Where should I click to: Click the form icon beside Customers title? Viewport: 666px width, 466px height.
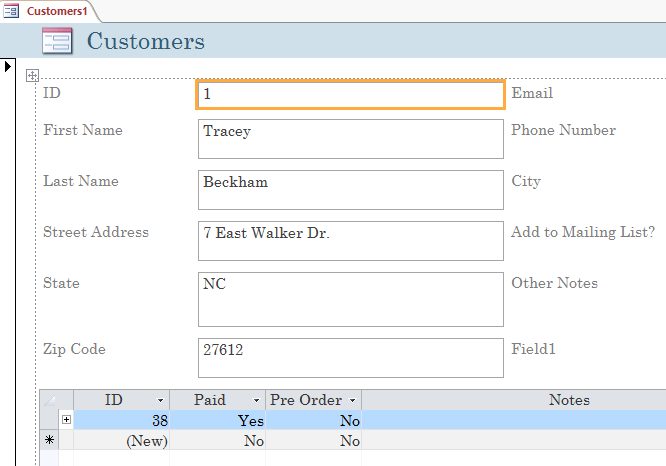coord(57,41)
